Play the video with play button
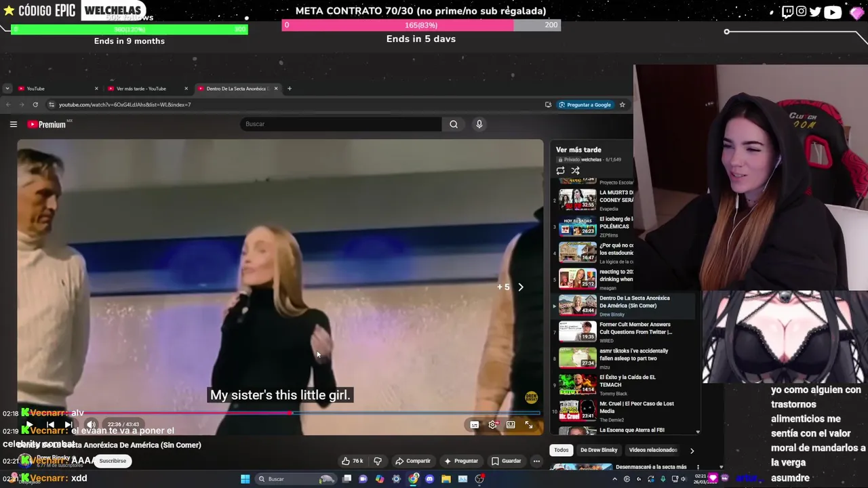This screenshot has width=868, height=488. point(28,425)
